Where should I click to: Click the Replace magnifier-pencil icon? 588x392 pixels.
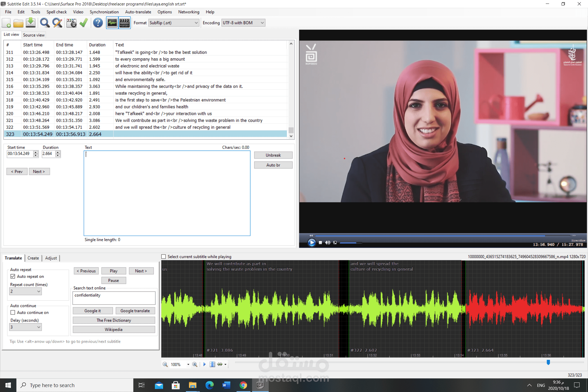pyautogui.click(x=57, y=23)
